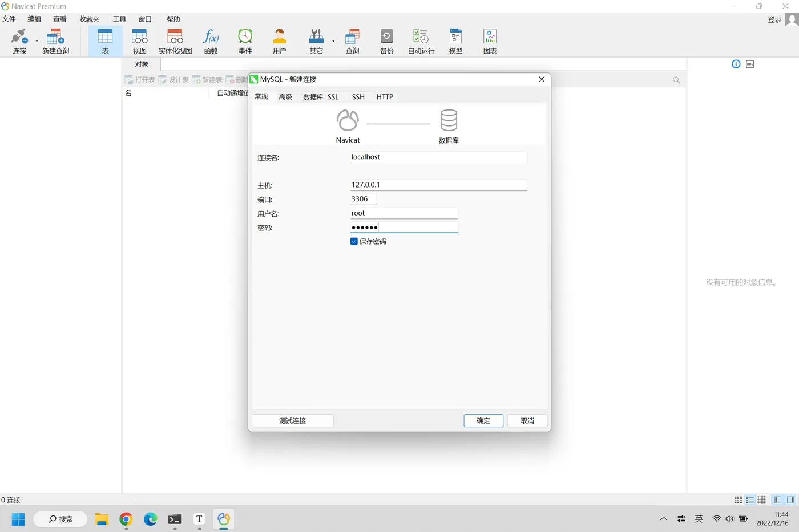Click the 用户 (User) toolbar icon
The image size is (799, 532).
pyautogui.click(x=280, y=41)
